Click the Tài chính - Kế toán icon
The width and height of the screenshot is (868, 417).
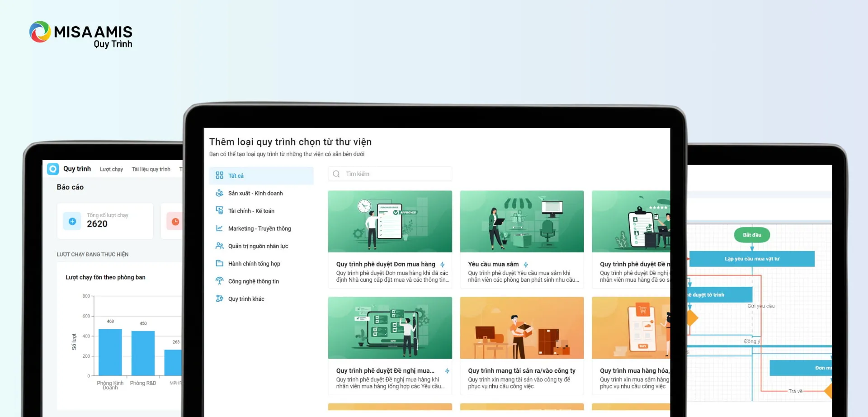click(x=219, y=211)
